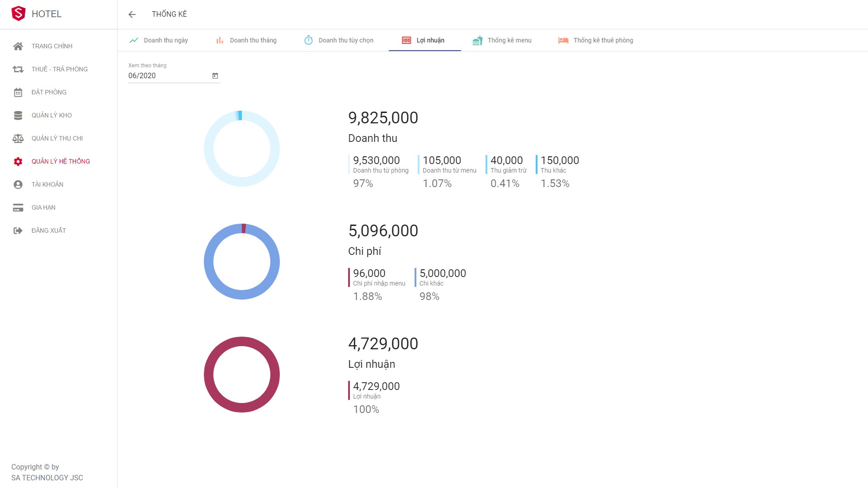This screenshot has height=488, width=868.
Task: Open Doanh thu tùy chọn tab
Action: 339,40
